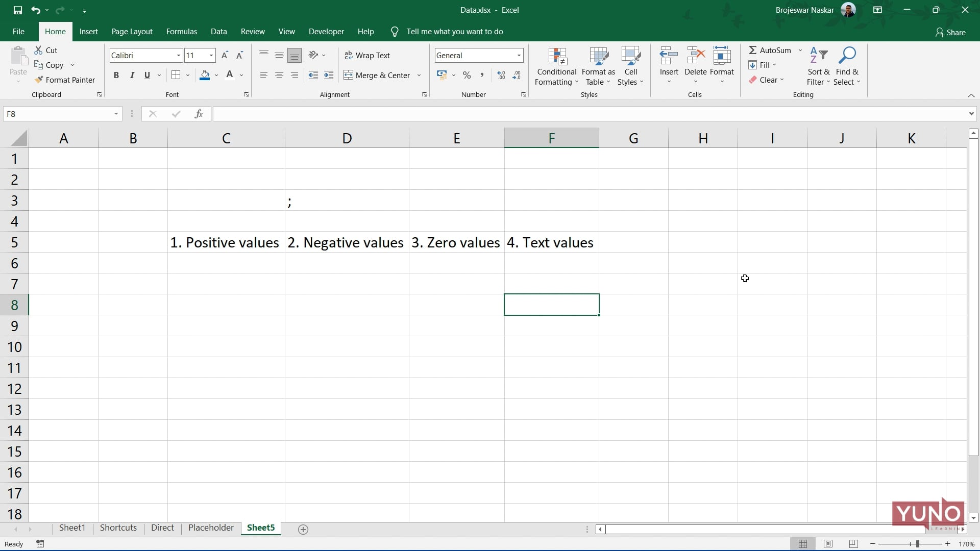Toggle Underline formatting
Viewport: 980px width, 551px height.
tap(147, 75)
